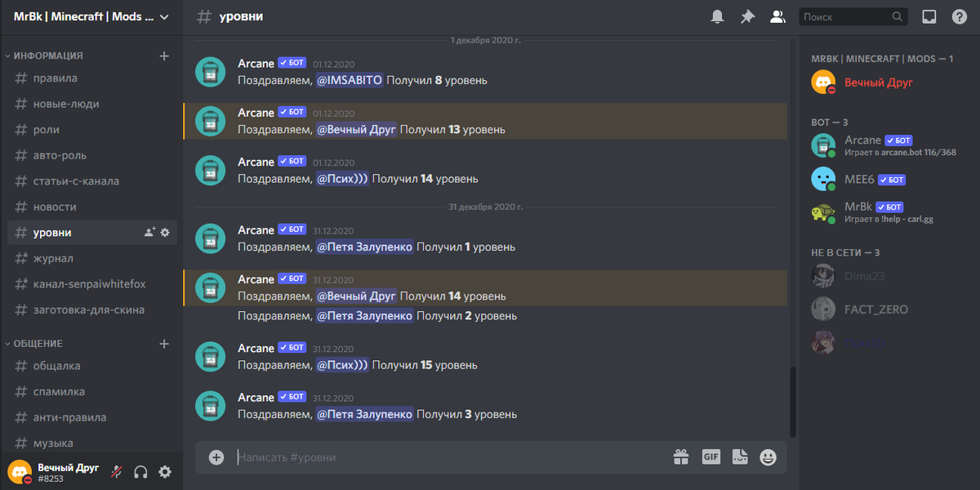Viewport: 980px width, 490px height.
Task: Open user settings gear icon
Action: (x=165, y=472)
